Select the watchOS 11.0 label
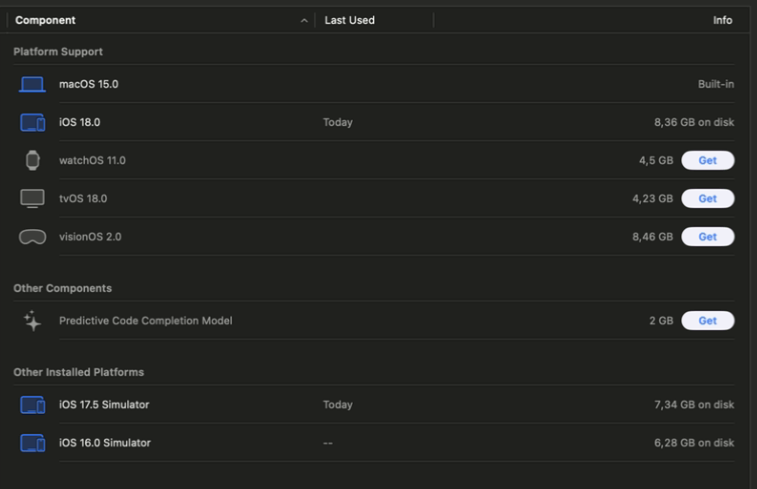Screen dimensions: 757x489 coord(92,160)
